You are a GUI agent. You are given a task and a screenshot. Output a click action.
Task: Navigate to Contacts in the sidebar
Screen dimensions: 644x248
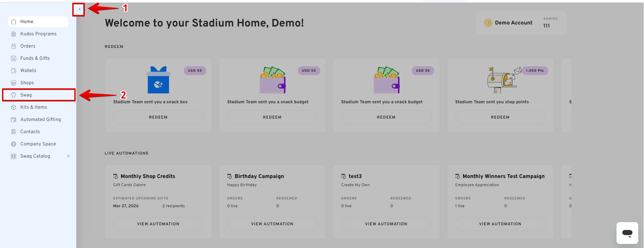[x=30, y=132]
